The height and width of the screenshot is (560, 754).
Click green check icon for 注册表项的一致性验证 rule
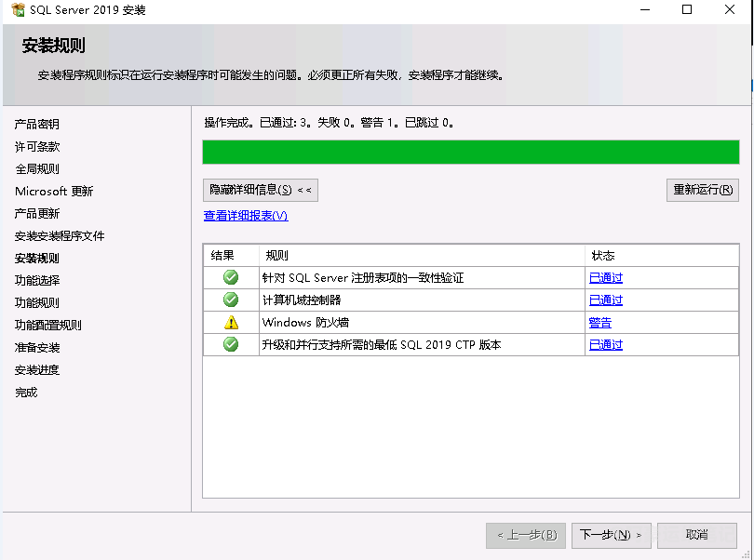tap(231, 277)
